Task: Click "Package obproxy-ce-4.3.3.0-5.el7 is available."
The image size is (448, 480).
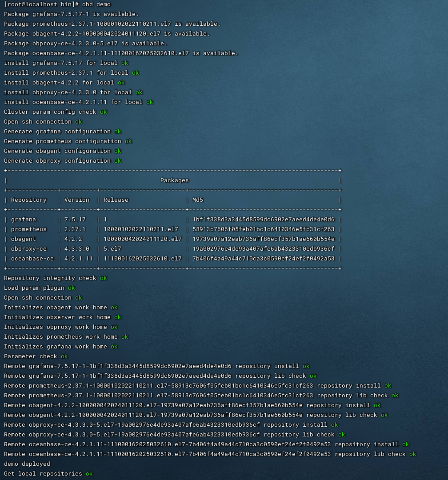Action: coord(85,44)
